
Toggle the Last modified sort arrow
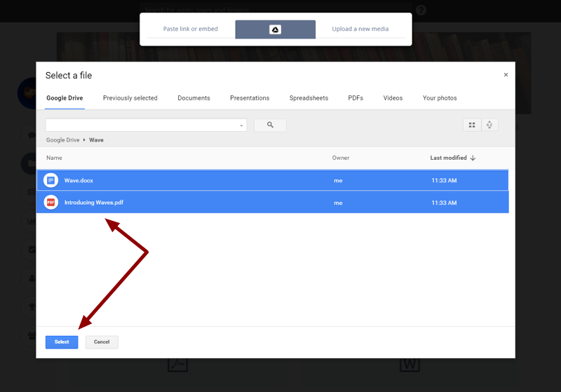click(473, 158)
